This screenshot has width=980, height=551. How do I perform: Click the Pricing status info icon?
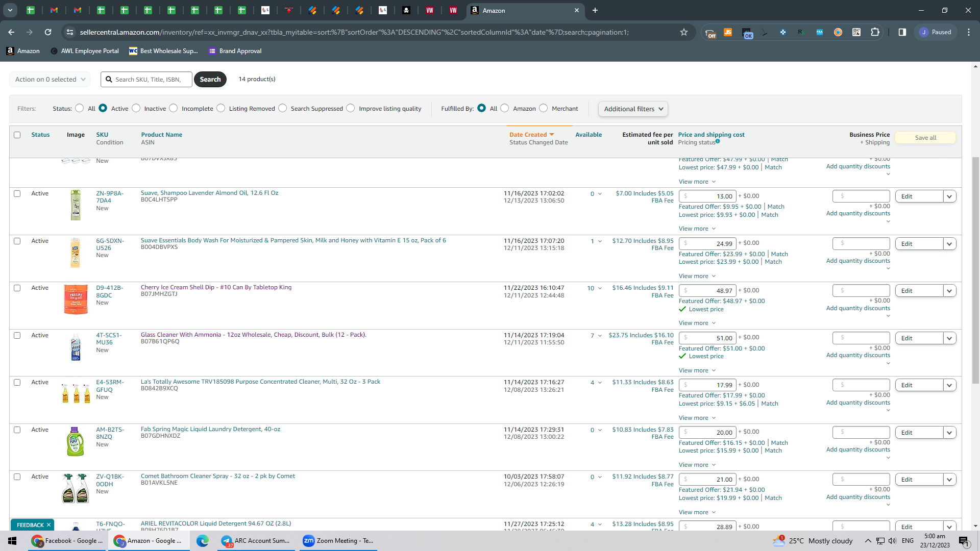click(718, 141)
